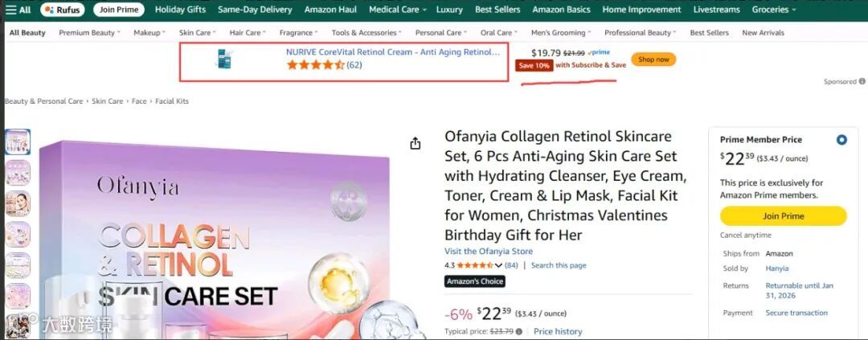This screenshot has height=340, width=868.
Task: Click the Shop now button
Action: (x=653, y=59)
